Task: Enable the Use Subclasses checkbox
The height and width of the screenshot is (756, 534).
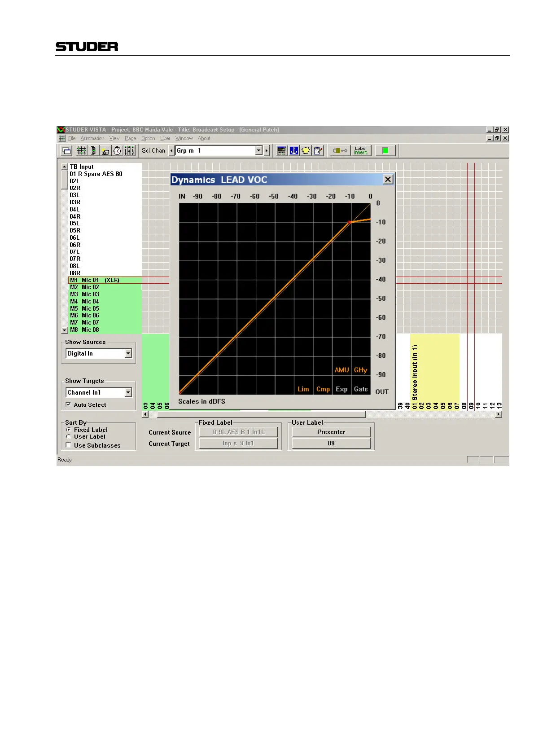Action: [69, 445]
